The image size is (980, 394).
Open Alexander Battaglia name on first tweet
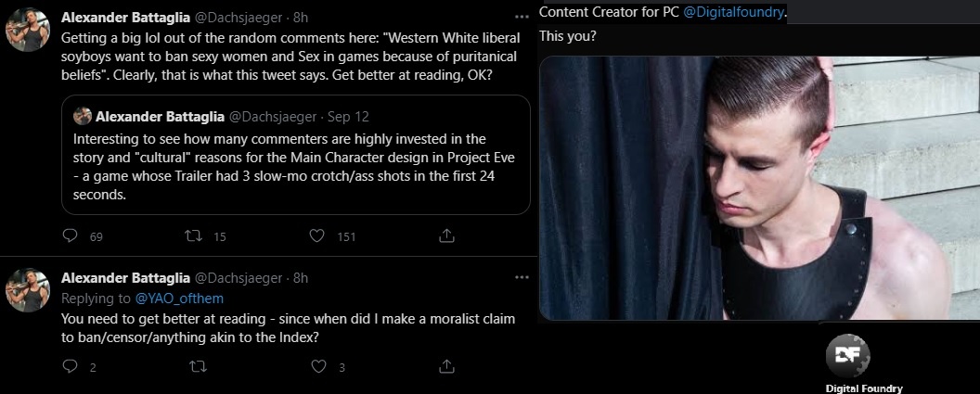tap(125, 18)
